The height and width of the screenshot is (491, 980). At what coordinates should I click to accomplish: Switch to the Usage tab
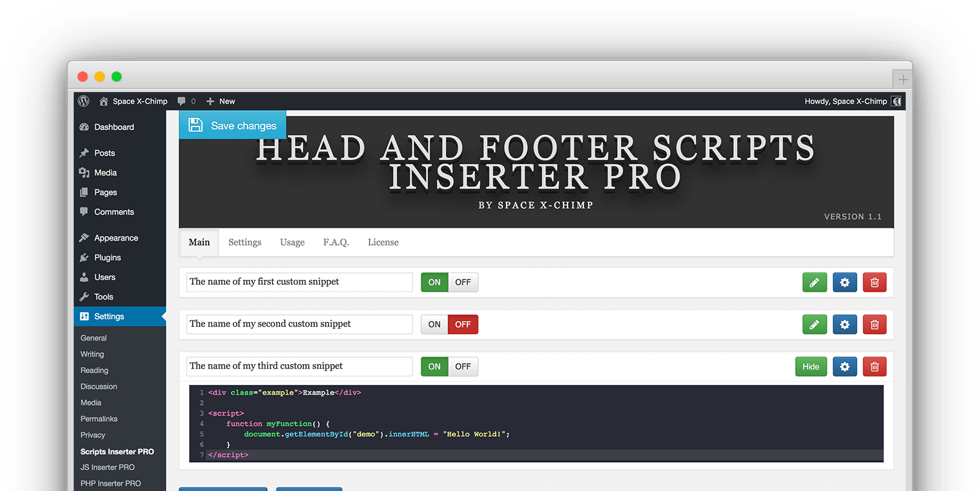(x=292, y=242)
